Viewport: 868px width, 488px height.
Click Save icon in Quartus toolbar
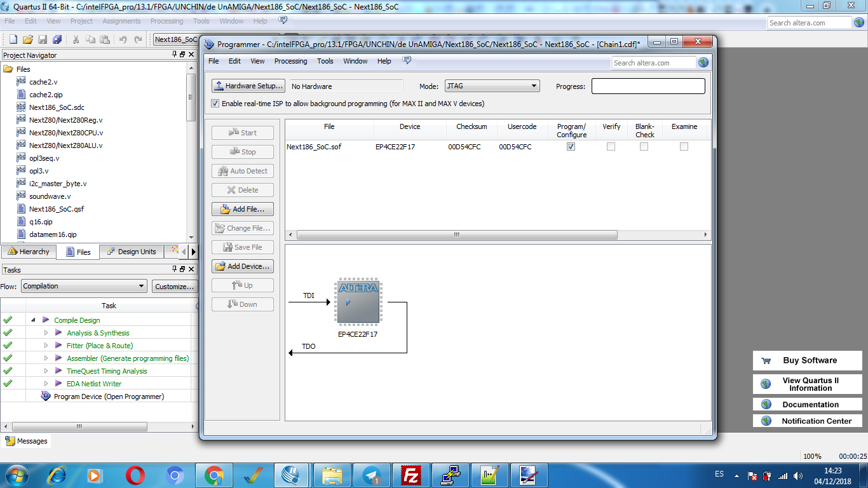tap(43, 39)
